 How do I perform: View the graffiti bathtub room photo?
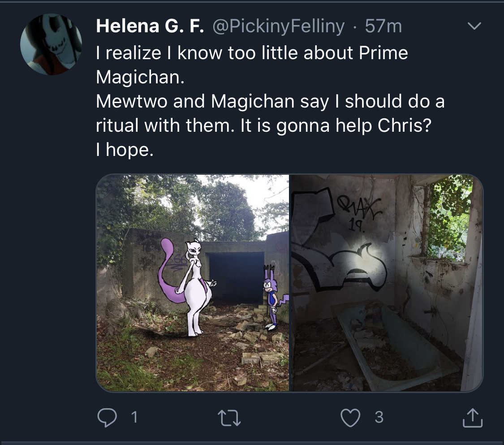387,283
